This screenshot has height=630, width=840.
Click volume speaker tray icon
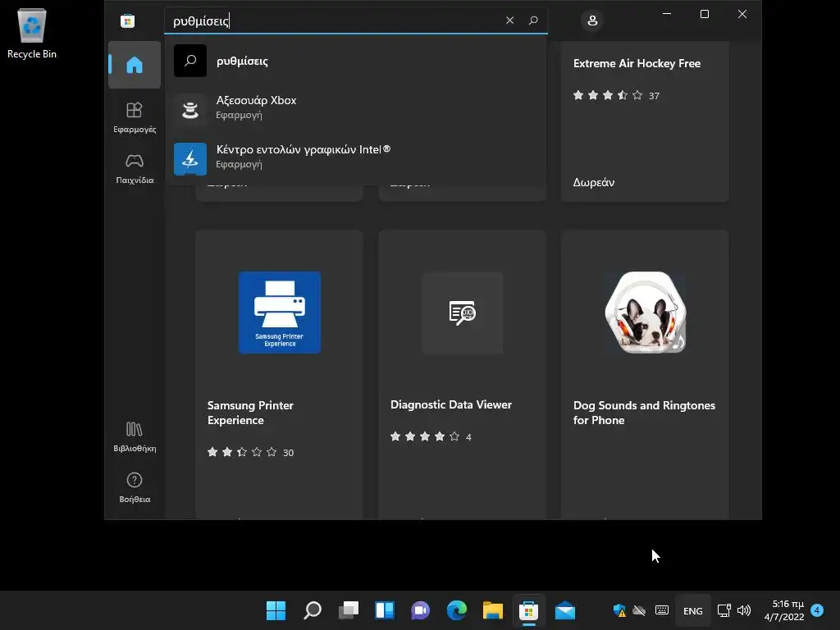[x=743, y=610]
